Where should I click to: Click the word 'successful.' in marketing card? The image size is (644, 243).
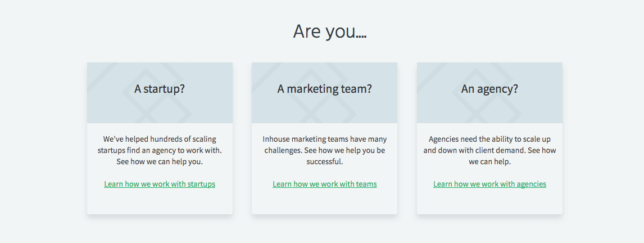tap(324, 161)
